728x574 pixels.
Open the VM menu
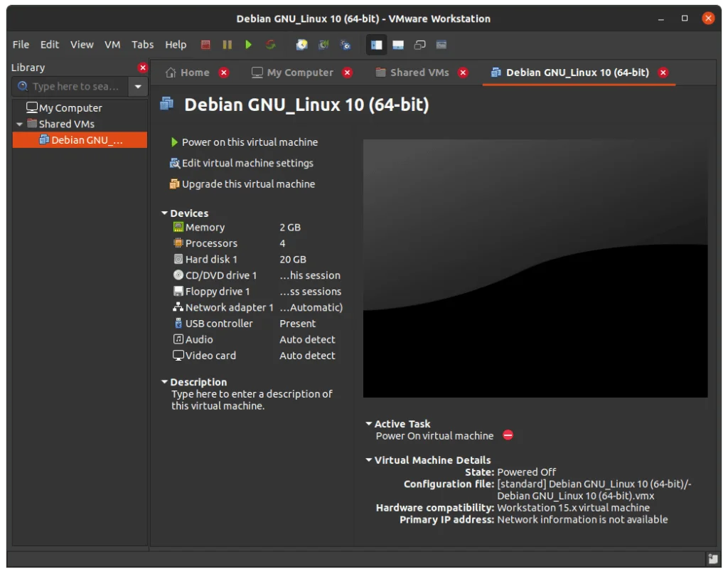coord(112,45)
